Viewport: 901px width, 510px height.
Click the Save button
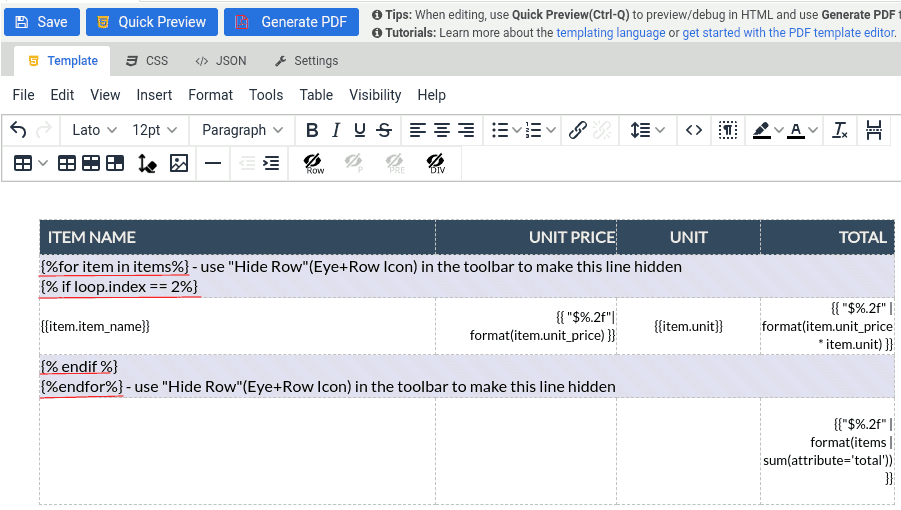tap(41, 22)
